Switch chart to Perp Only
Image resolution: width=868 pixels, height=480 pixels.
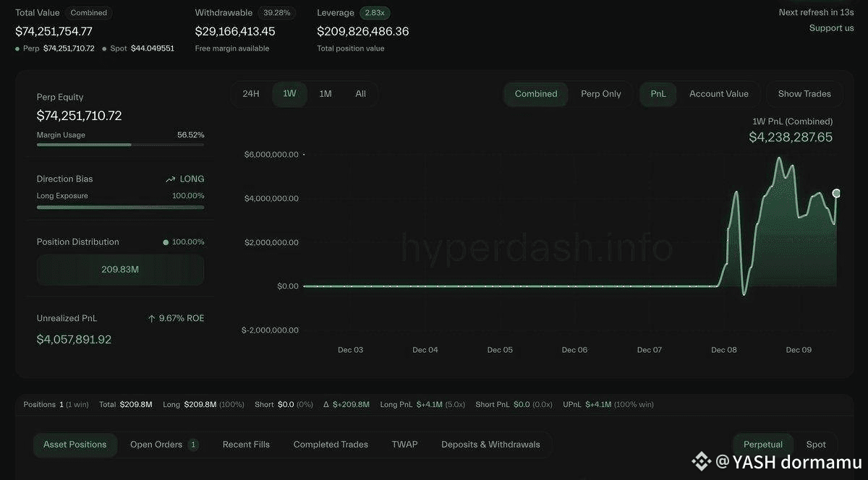(600, 94)
